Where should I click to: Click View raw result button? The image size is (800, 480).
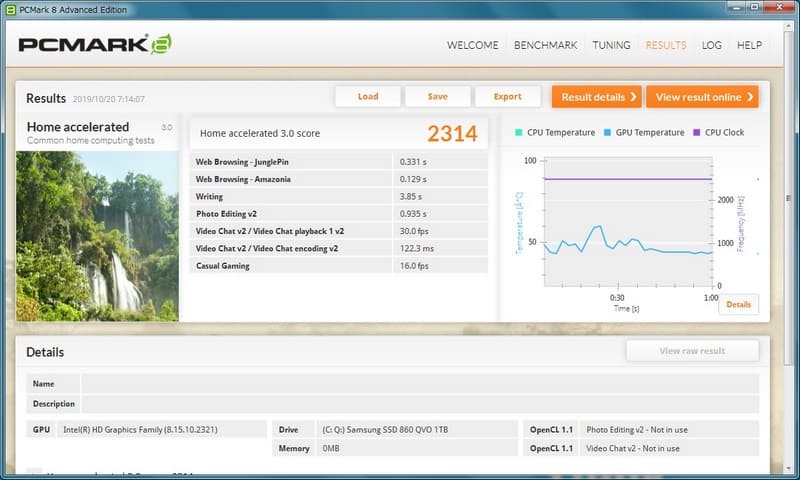click(x=692, y=351)
